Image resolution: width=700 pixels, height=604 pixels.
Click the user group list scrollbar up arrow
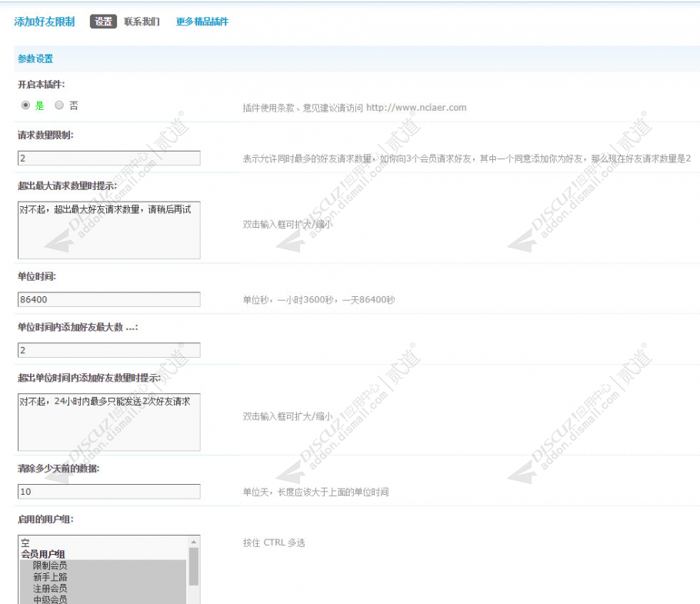point(193,542)
